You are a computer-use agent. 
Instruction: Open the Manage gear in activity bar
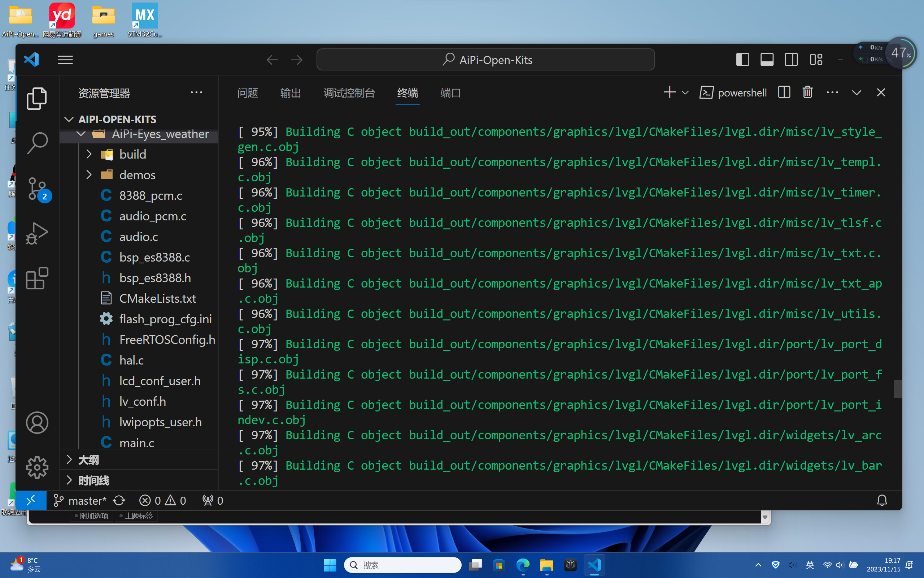click(37, 467)
